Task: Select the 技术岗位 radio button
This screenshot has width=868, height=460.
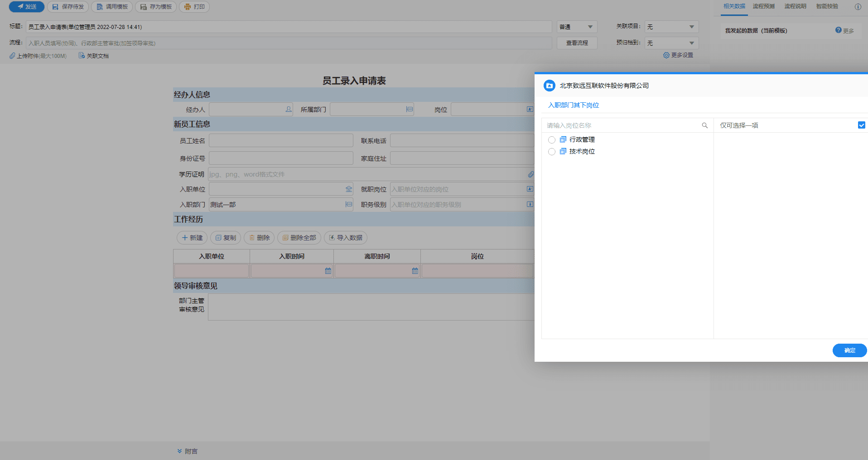Action: pyautogui.click(x=552, y=152)
